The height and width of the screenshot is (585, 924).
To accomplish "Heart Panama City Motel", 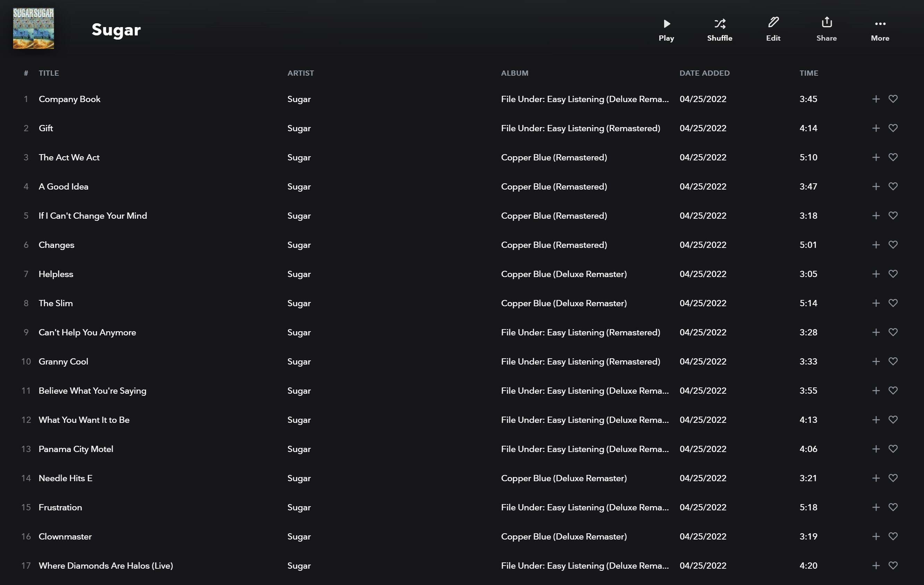I will click(893, 449).
